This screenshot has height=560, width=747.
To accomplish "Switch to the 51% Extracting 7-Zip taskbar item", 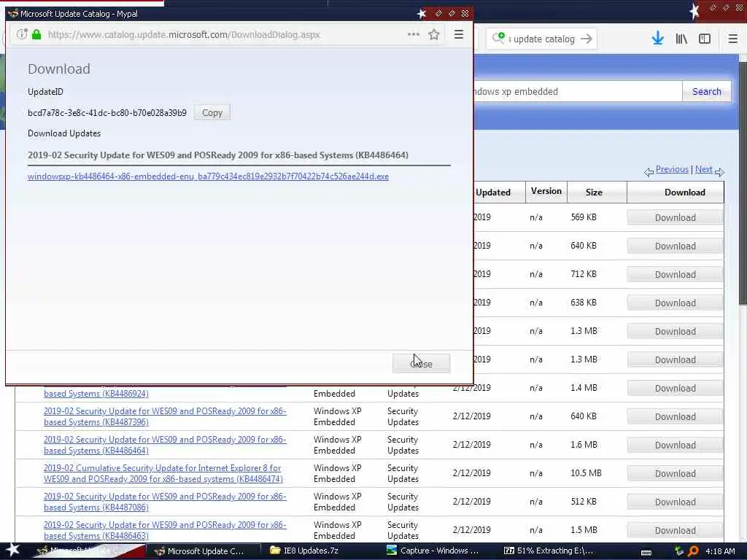I will tap(550, 551).
